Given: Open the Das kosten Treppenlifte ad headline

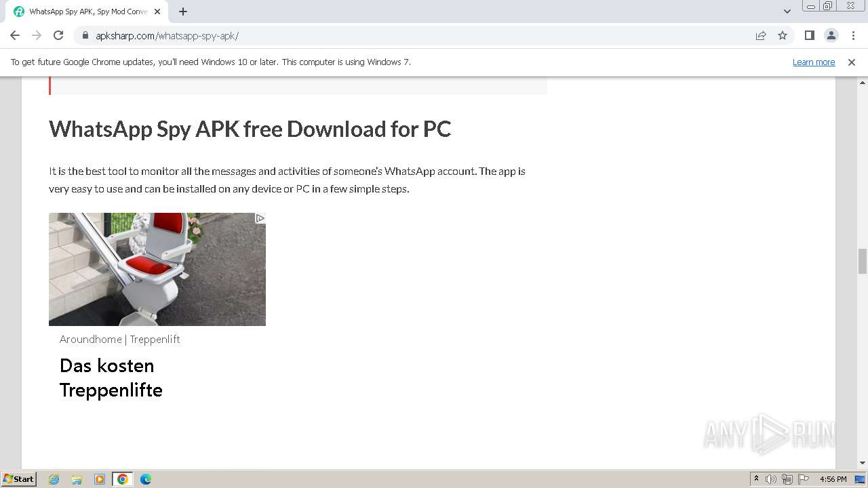Looking at the screenshot, I should click(111, 378).
